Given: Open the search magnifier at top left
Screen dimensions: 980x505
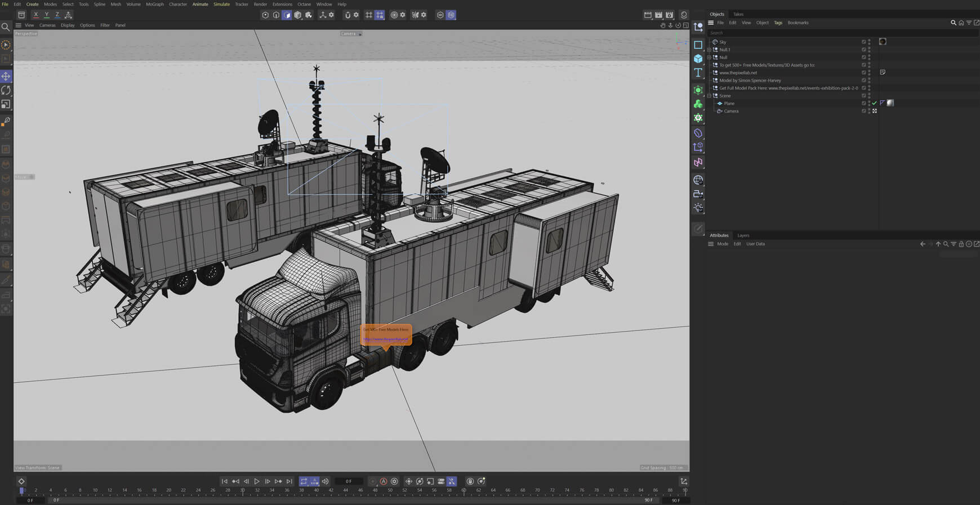Looking at the screenshot, I should (6, 26).
